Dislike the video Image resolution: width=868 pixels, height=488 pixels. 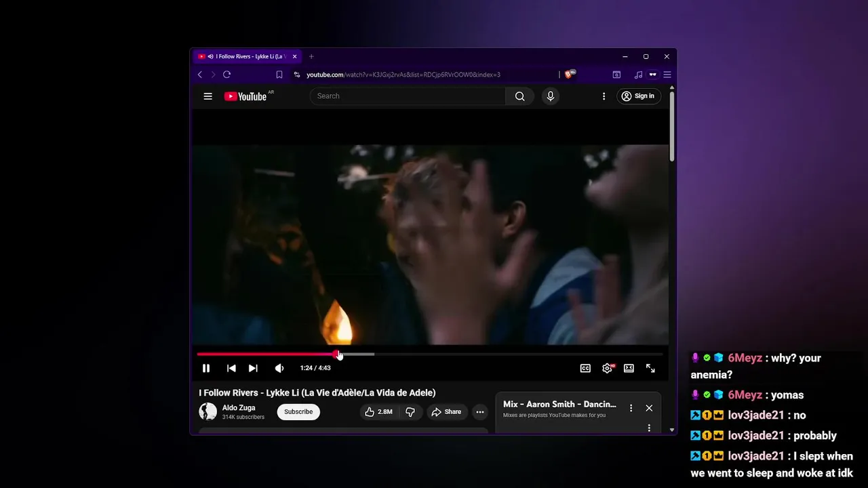click(x=410, y=411)
